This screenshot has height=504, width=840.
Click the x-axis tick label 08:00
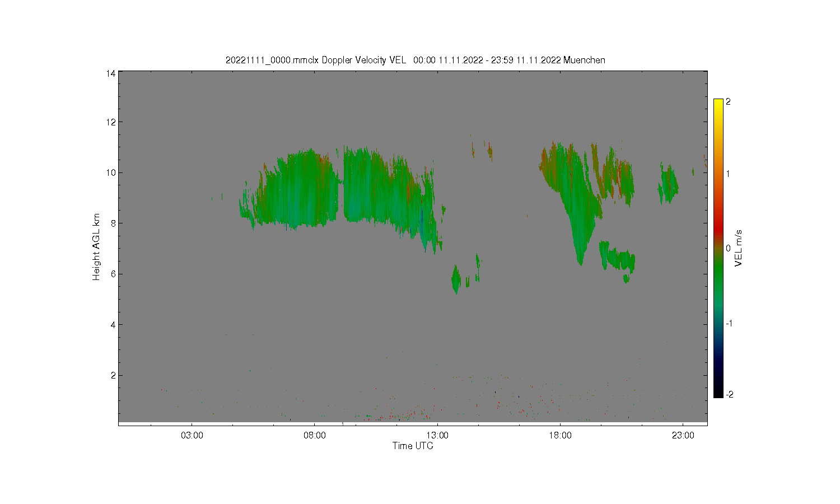pyautogui.click(x=315, y=435)
